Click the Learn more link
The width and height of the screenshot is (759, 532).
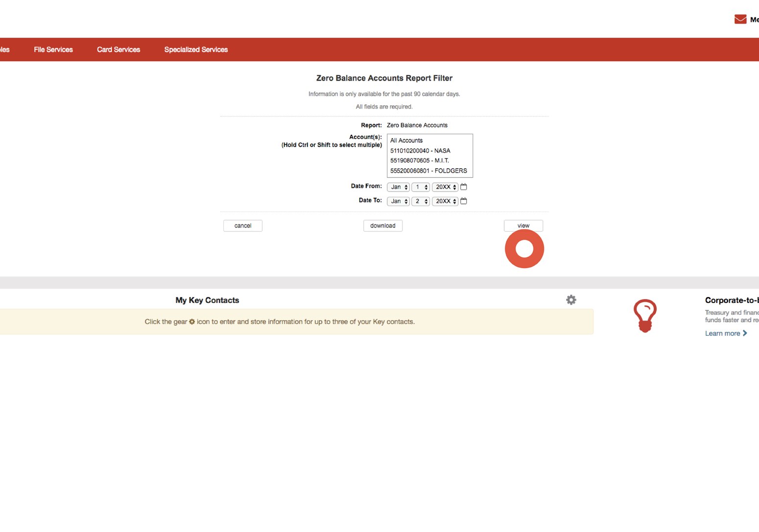(723, 333)
